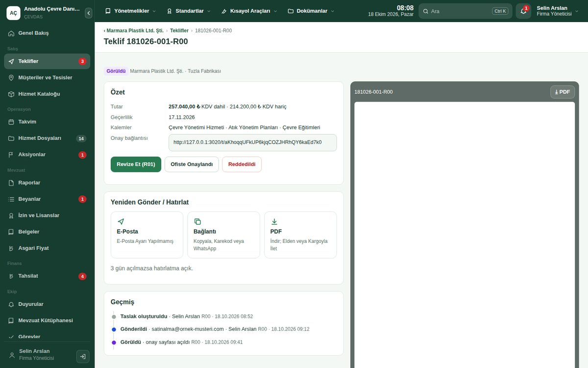Expand the Standartlar dropdown
Screen dimensions: 588x368
pyautogui.click(x=189, y=11)
